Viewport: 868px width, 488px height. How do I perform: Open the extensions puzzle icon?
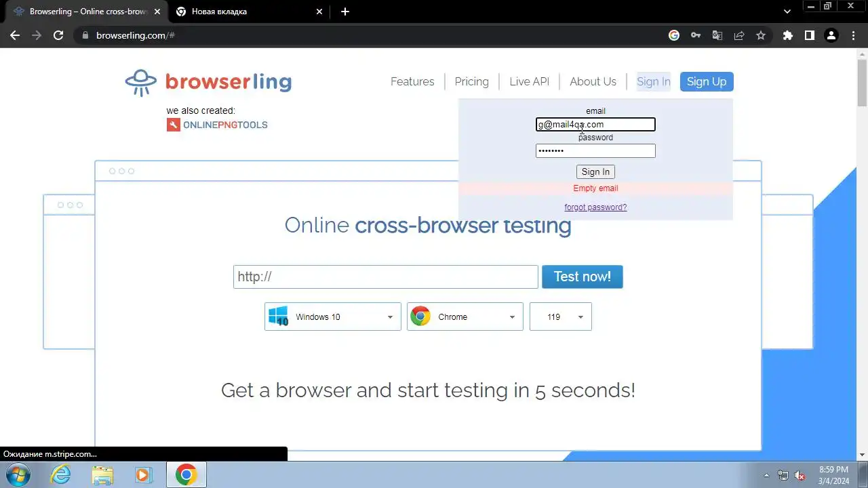coord(788,35)
